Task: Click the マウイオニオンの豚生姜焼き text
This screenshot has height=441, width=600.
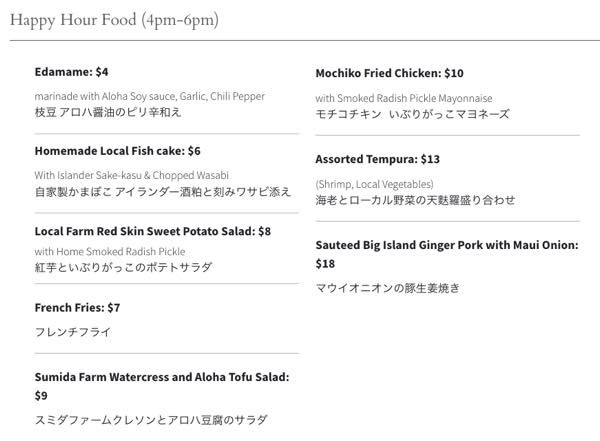Action: click(x=387, y=288)
